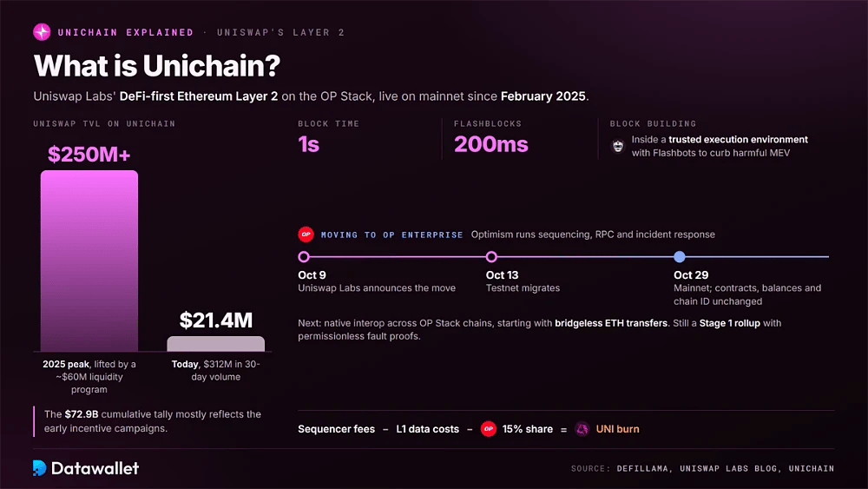
Task: Click the 'BLOCK BUILDING' heading
Action: [x=654, y=123]
